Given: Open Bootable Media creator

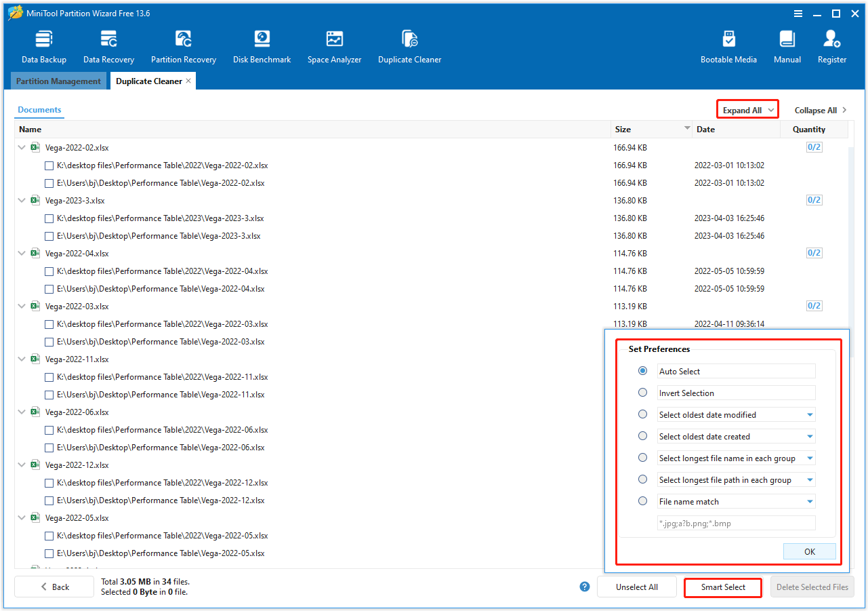Looking at the screenshot, I should tap(728, 45).
